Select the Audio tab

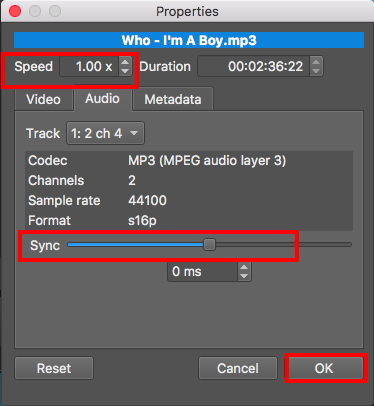tap(102, 98)
